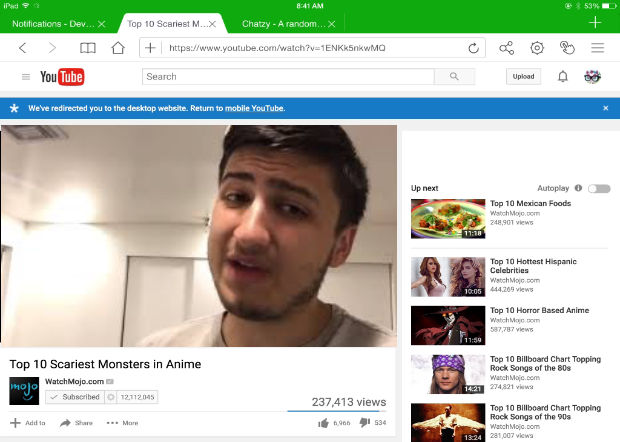This screenshot has height=442, width=620.
Task: Dismiss the desktop redirect banner
Action: pyautogui.click(x=605, y=108)
